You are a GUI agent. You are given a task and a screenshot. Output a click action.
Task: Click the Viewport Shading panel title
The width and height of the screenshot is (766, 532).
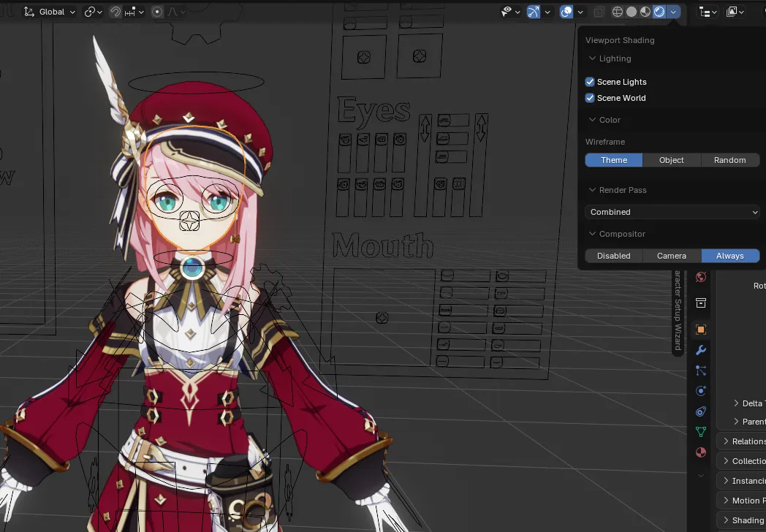(x=619, y=40)
